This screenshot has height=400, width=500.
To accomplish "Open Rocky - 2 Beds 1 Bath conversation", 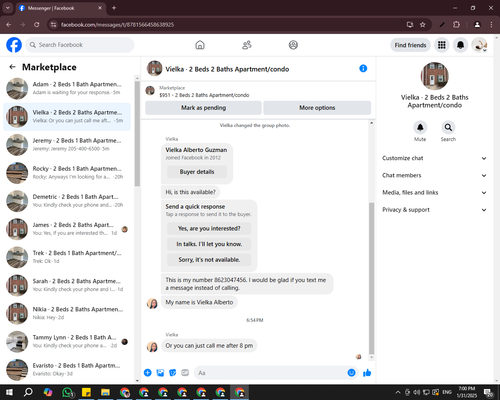I will point(67,173).
